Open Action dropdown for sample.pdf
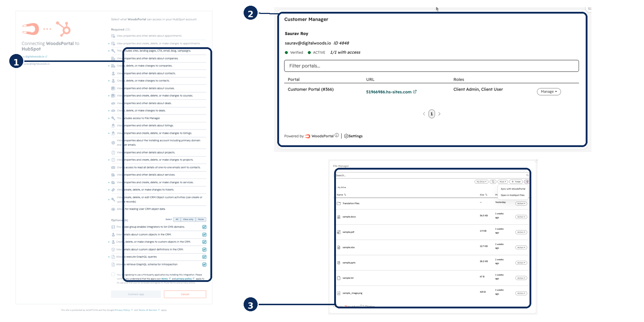The height and width of the screenshot is (322, 644). pyautogui.click(x=521, y=232)
